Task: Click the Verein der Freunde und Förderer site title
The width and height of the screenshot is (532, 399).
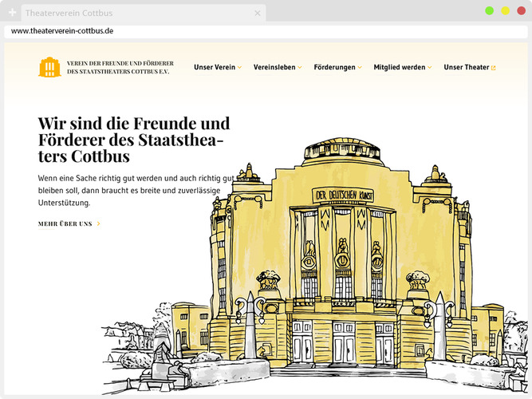Action: 120,68
